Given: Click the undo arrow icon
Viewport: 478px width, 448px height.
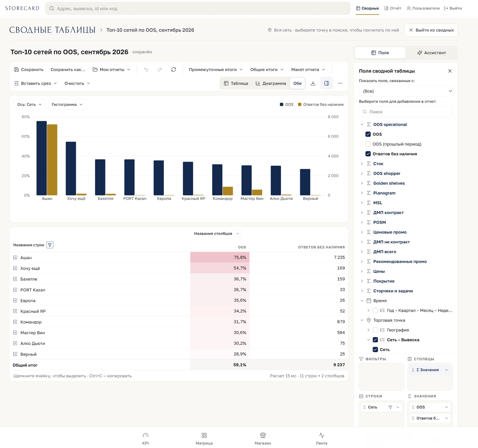Looking at the screenshot, I should point(146,70).
